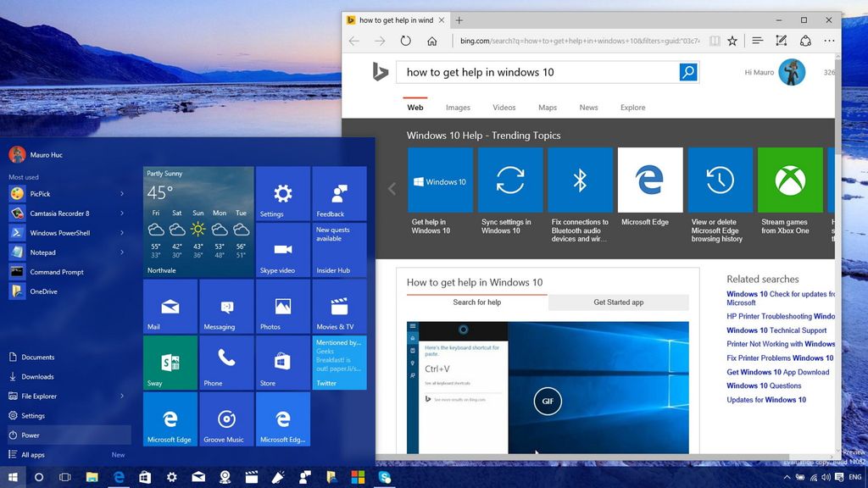Open the Mail app from the taskbar

tap(198, 477)
